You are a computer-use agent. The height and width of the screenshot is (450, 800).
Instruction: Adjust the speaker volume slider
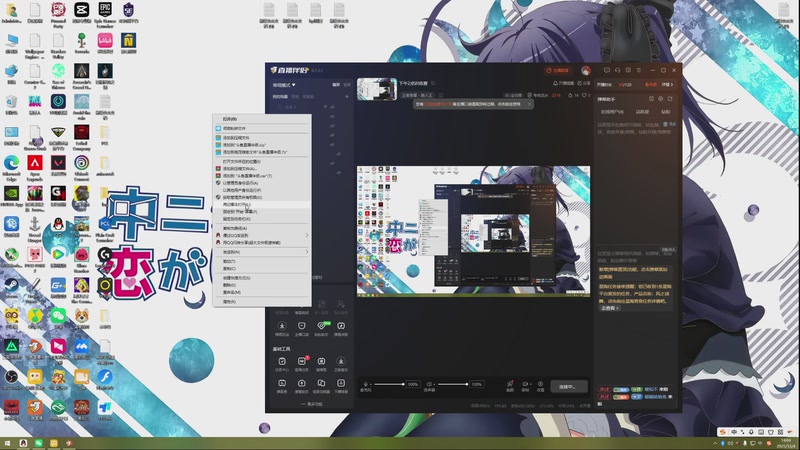453,384
